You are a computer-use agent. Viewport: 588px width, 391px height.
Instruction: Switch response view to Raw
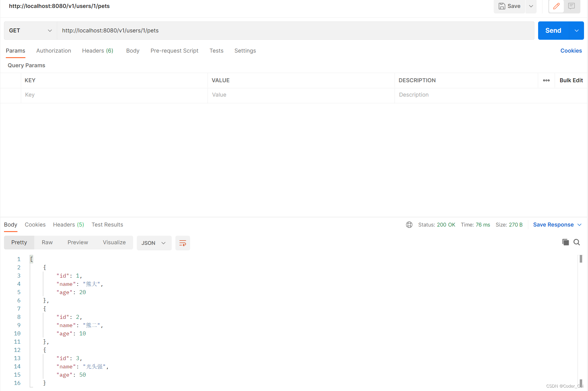47,242
